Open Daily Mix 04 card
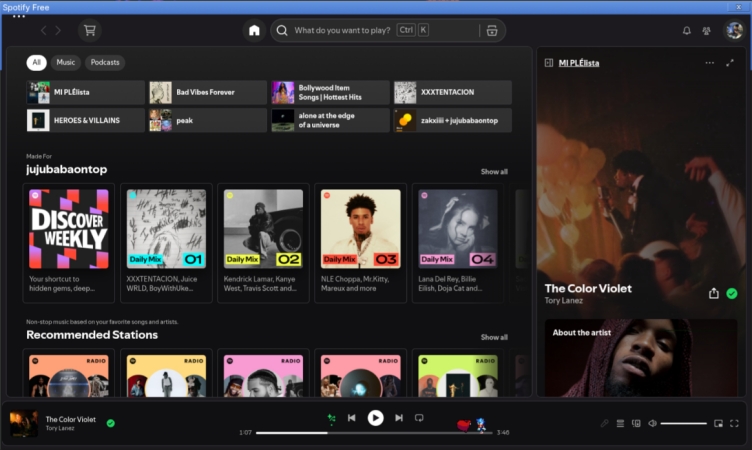Viewport: 752px width, 450px height. 458,243
